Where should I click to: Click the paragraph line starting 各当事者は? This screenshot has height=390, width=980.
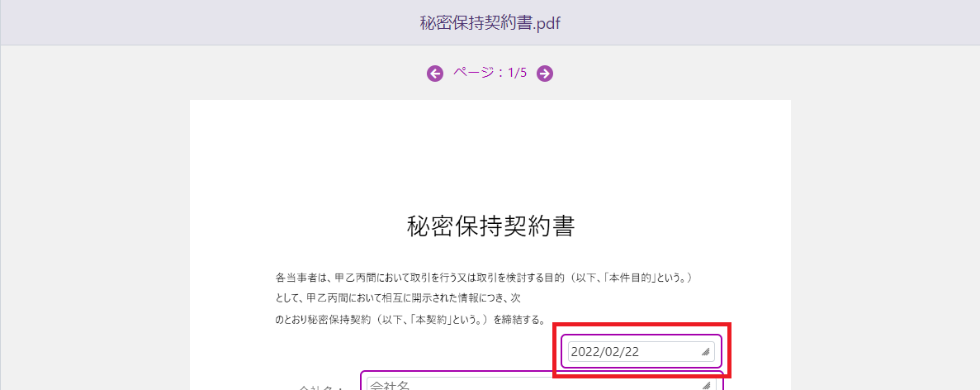485,277
